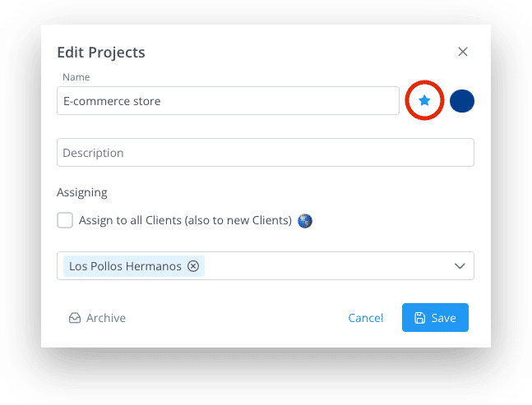Click the floppy disk icon on Save
This screenshot has width=532, height=405.
[419, 318]
